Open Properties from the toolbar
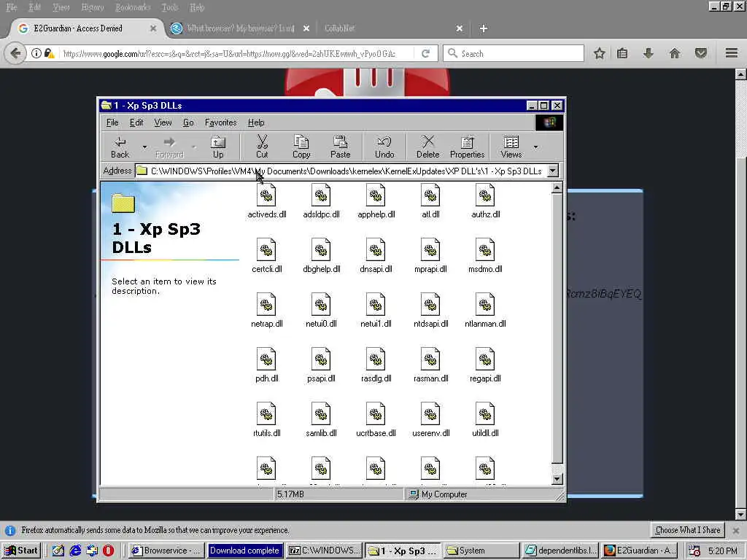 pos(467,147)
